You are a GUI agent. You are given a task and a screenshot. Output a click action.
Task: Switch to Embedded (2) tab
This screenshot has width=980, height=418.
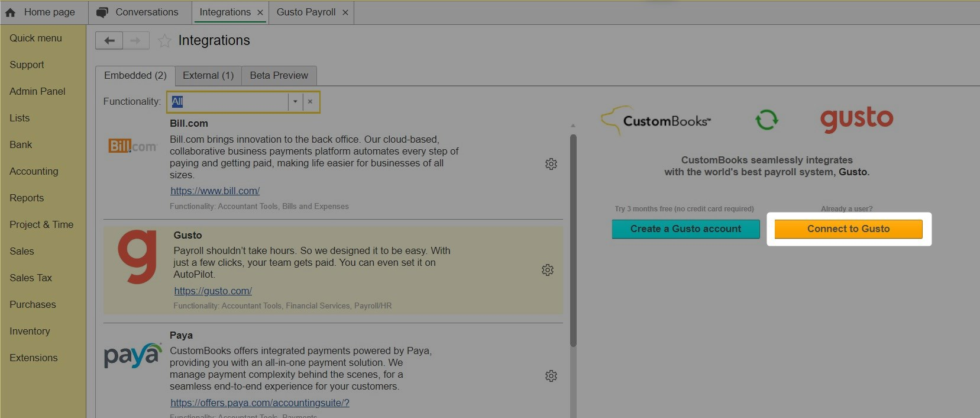click(x=135, y=76)
